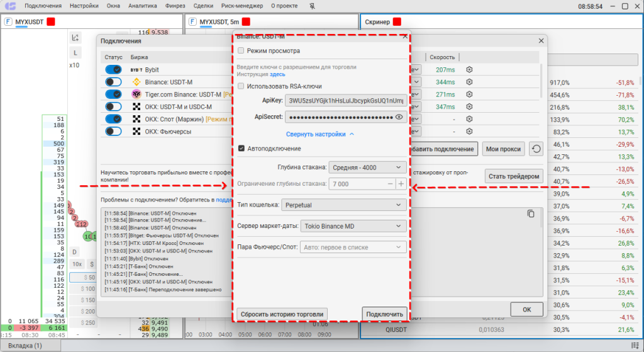Copy the connection log with copy icon
644x352 pixels.
point(530,214)
